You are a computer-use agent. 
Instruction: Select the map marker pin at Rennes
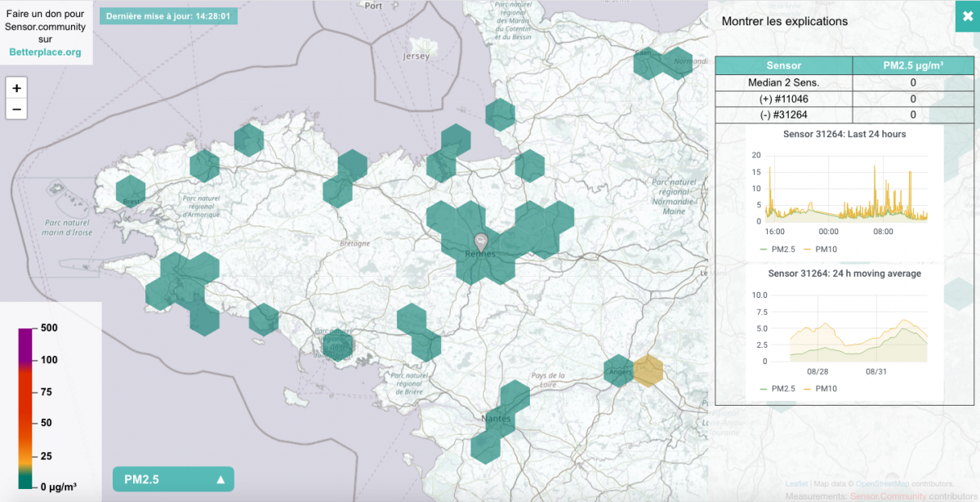[x=480, y=241]
